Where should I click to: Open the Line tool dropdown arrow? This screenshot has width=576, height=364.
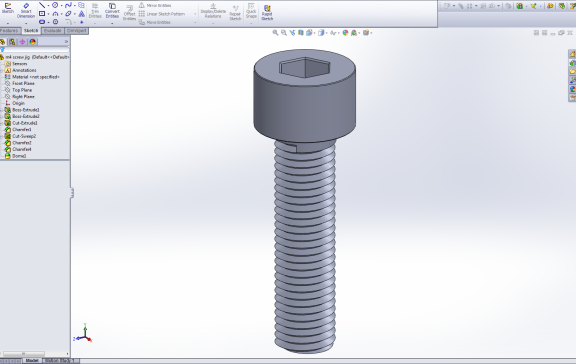coord(48,6)
